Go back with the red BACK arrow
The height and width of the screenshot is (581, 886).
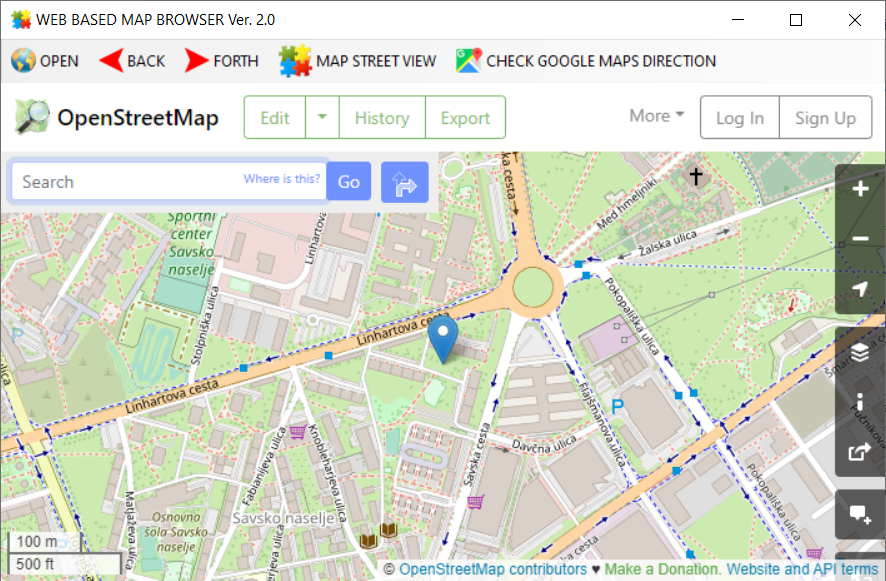[x=132, y=61]
